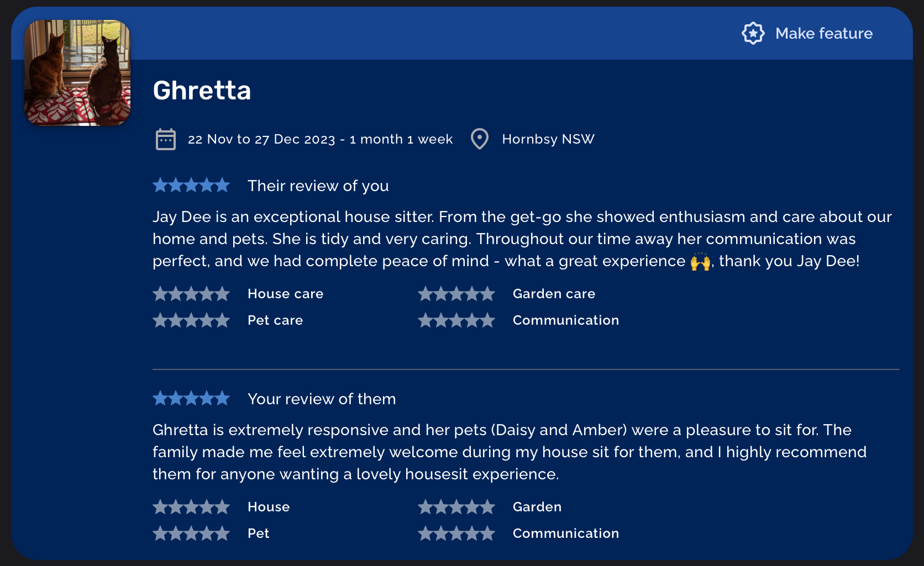Click the Garden care star rating
Screen dimensions: 924x566
[x=456, y=294]
